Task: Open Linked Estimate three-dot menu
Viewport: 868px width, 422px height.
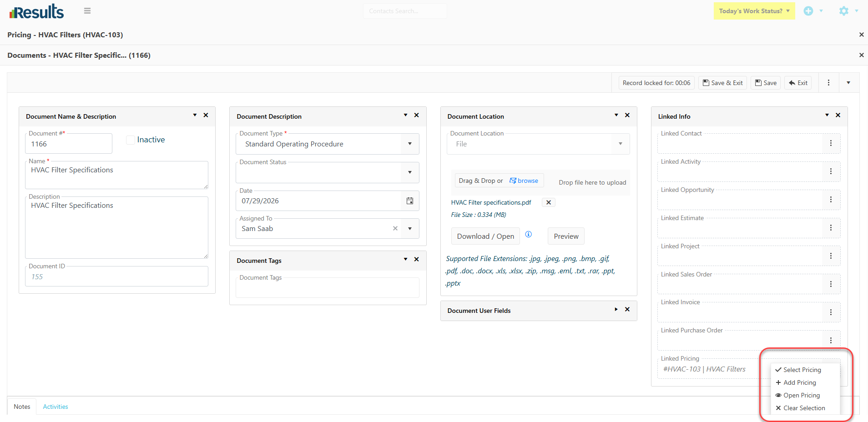Action: (x=831, y=228)
